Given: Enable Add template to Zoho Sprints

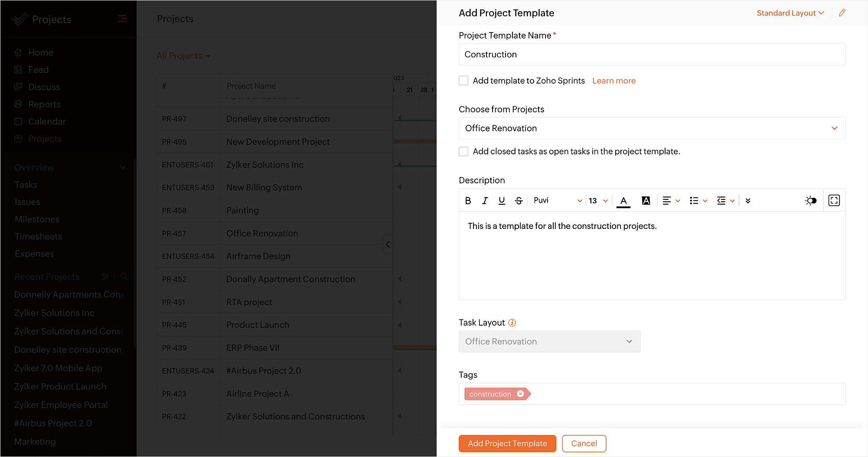Looking at the screenshot, I should tap(463, 81).
